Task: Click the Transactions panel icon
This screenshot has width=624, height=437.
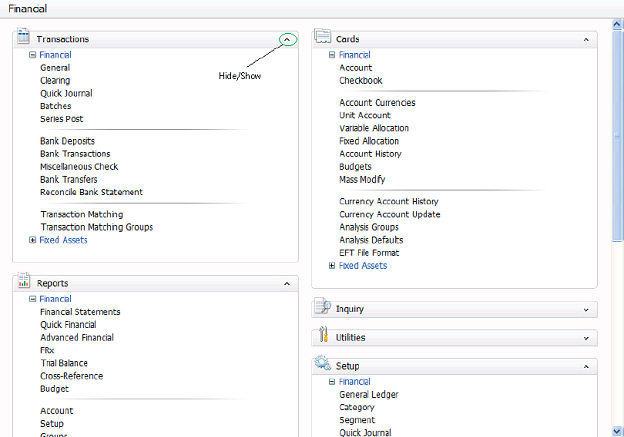Action: click(x=24, y=38)
